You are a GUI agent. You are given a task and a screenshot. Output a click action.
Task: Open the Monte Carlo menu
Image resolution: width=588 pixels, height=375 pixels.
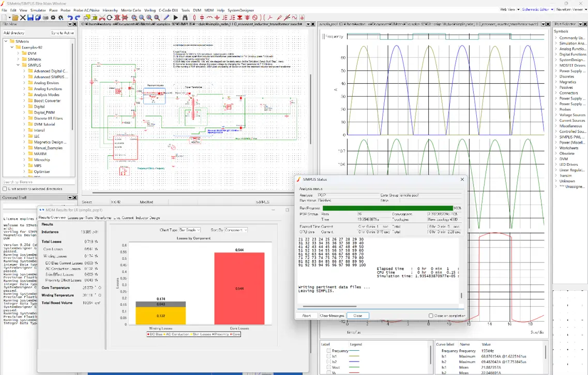[x=131, y=10]
